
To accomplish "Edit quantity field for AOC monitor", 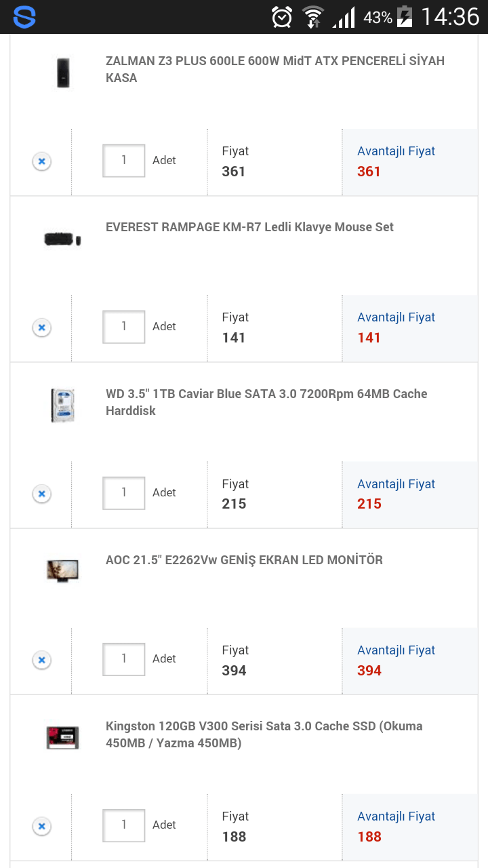I will pos(124,659).
